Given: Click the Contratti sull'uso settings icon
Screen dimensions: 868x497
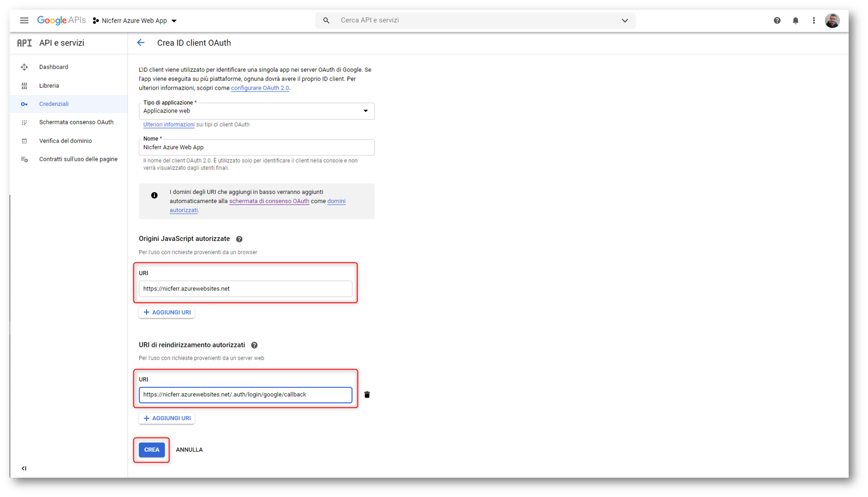Looking at the screenshot, I should pos(24,159).
